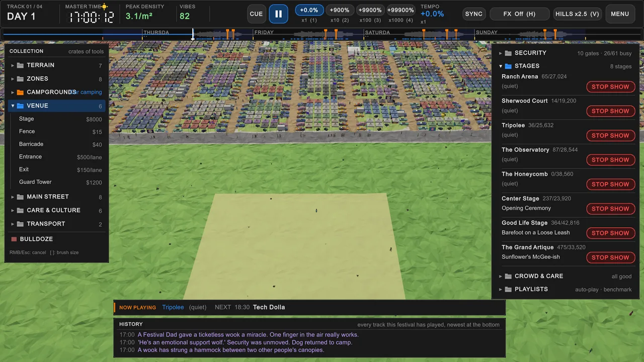The width and height of the screenshot is (644, 362).
Task: Select the +9900% x100 speed
Action: [370, 10]
